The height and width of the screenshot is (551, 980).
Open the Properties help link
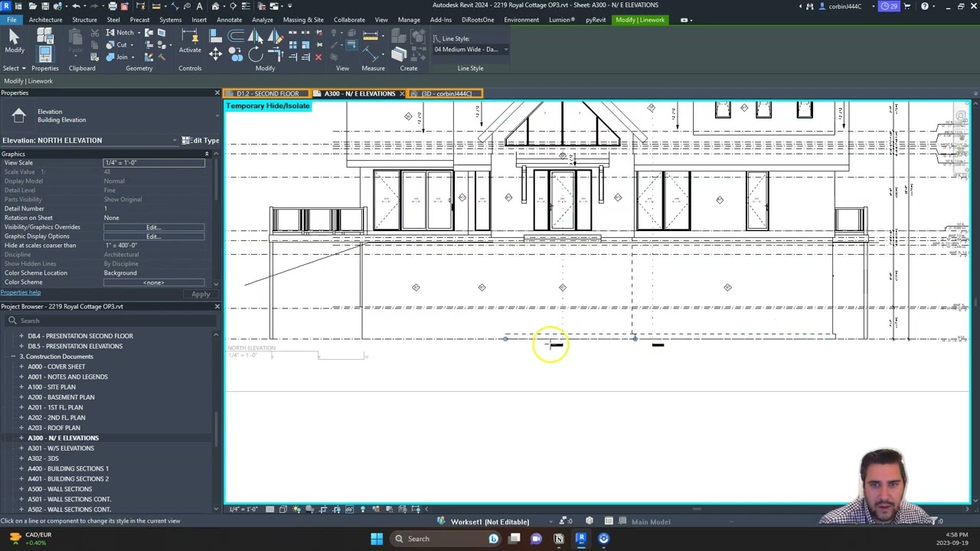pos(21,292)
